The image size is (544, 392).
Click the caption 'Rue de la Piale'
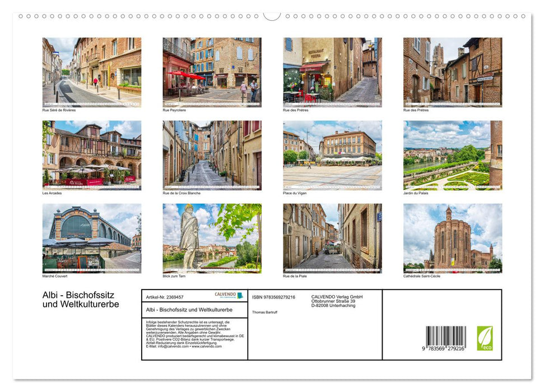[x=295, y=276]
